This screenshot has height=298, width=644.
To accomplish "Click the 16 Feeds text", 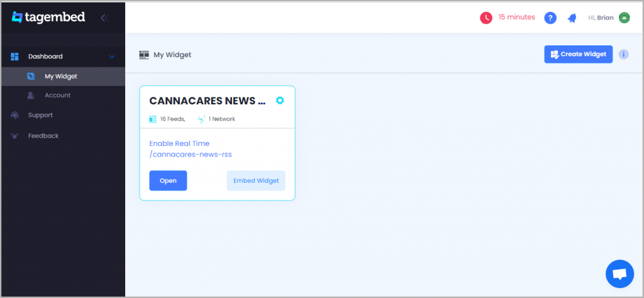I will tap(173, 119).
